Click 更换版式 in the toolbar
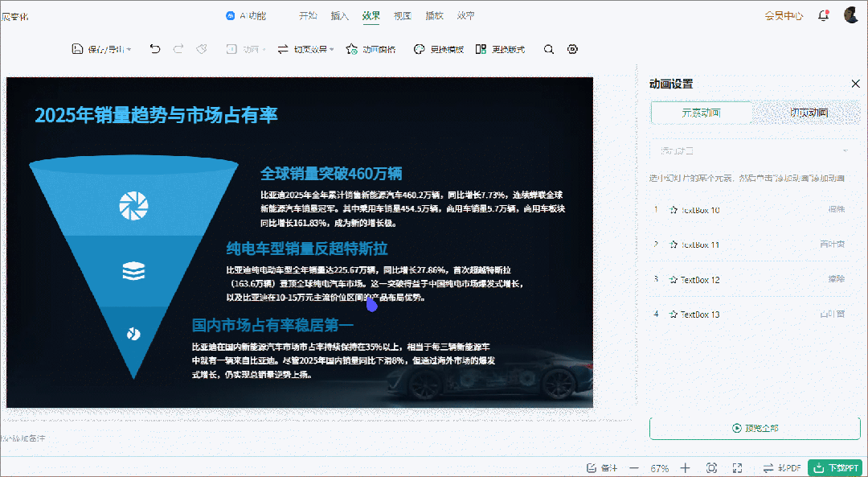 (501, 49)
